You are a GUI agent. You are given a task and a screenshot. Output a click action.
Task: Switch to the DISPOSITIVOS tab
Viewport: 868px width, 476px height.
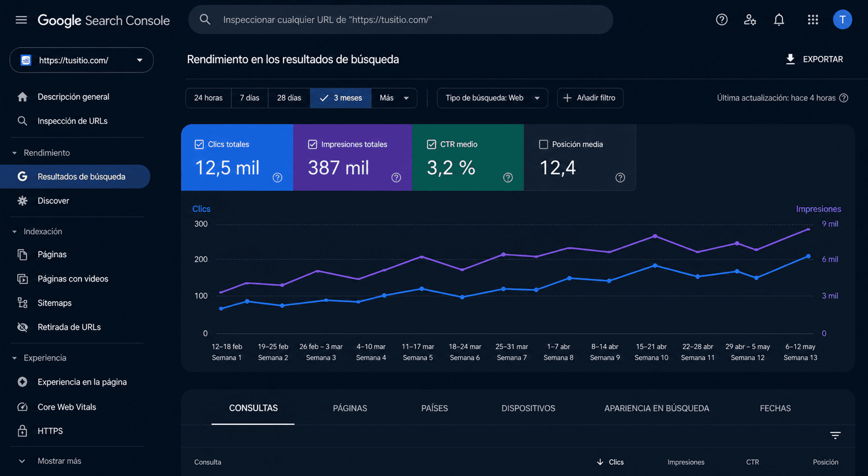[x=528, y=408]
